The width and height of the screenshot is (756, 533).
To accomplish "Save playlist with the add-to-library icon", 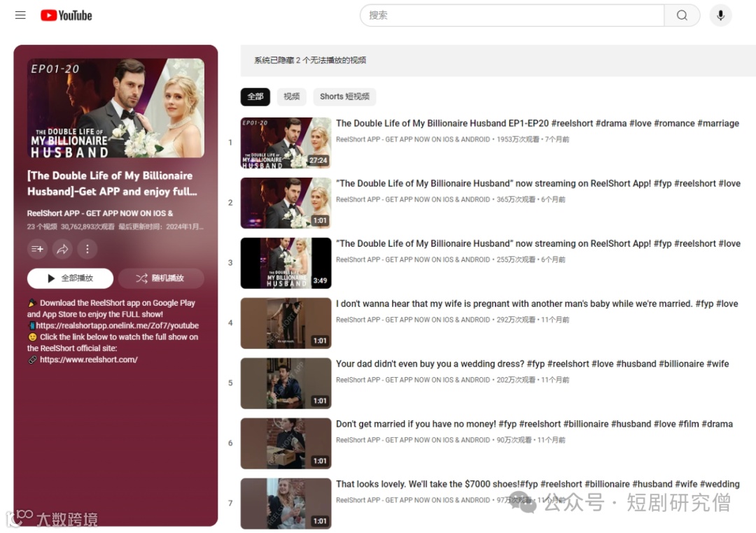I will coord(37,249).
